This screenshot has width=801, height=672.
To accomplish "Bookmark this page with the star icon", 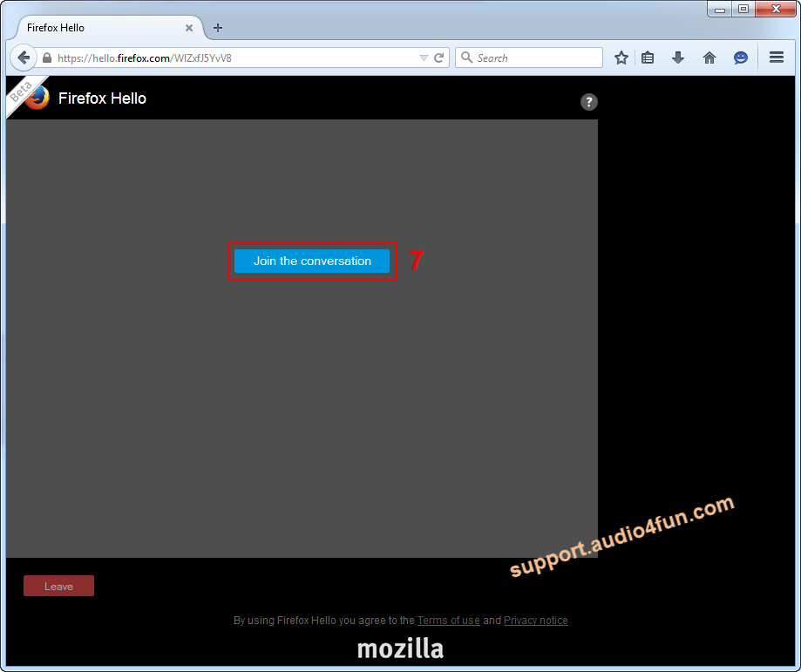I will click(621, 58).
